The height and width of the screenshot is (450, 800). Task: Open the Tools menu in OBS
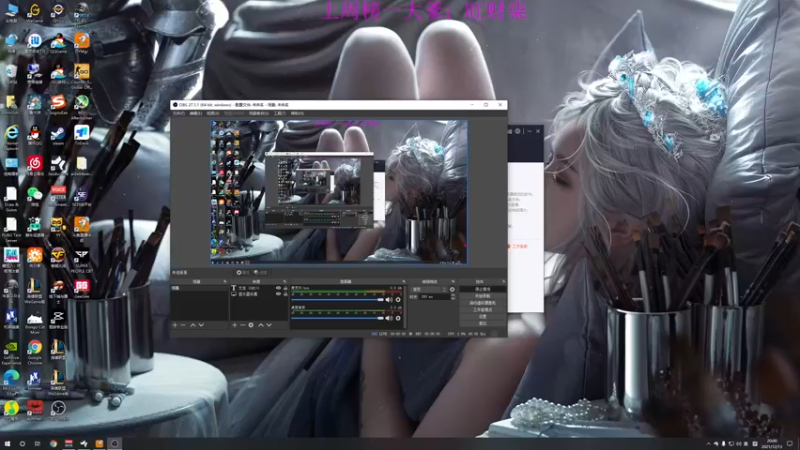pos(280,113)
